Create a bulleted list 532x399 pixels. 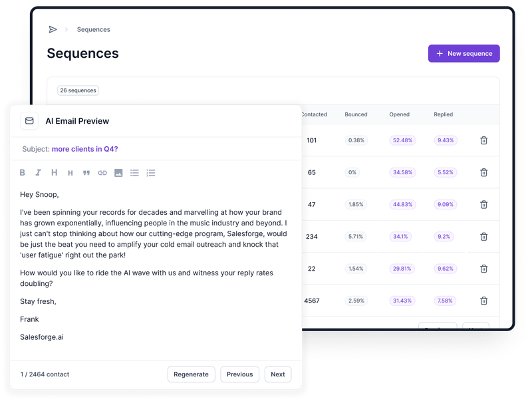134,173
